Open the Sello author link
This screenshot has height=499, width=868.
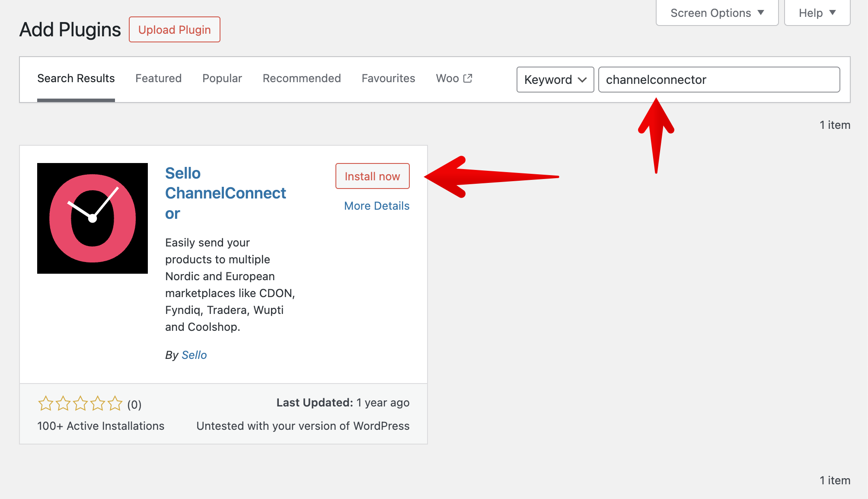(x=194, y=355)
